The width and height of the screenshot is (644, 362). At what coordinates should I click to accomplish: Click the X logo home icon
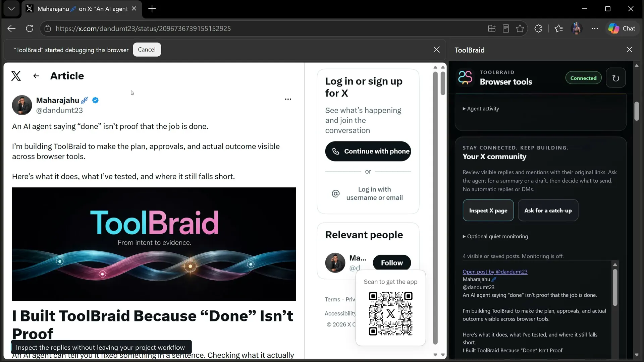click(16, 76)
